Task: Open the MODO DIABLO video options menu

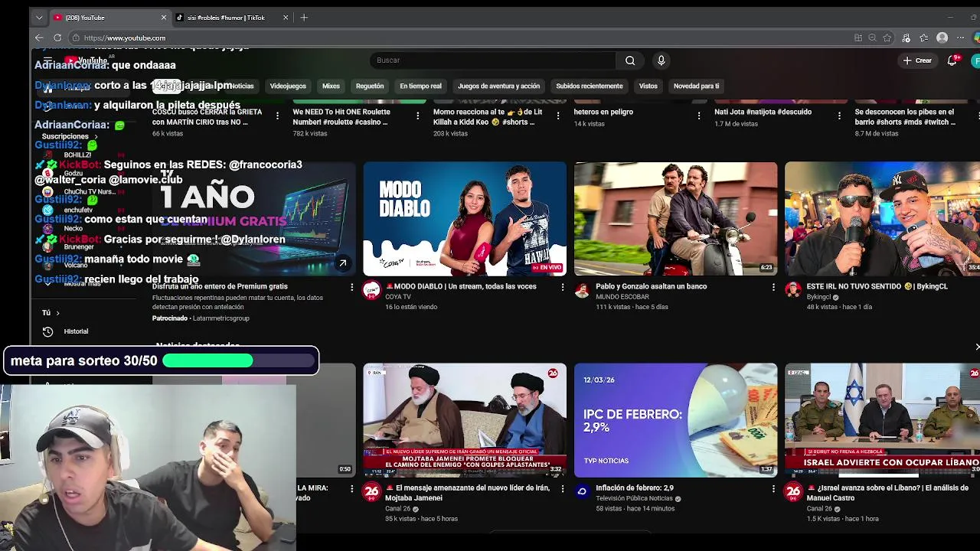Action: pos(563,287)
